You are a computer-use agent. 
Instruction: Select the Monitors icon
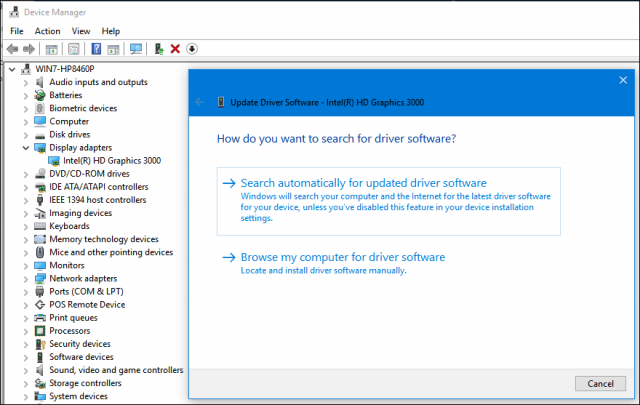(40, 266)
